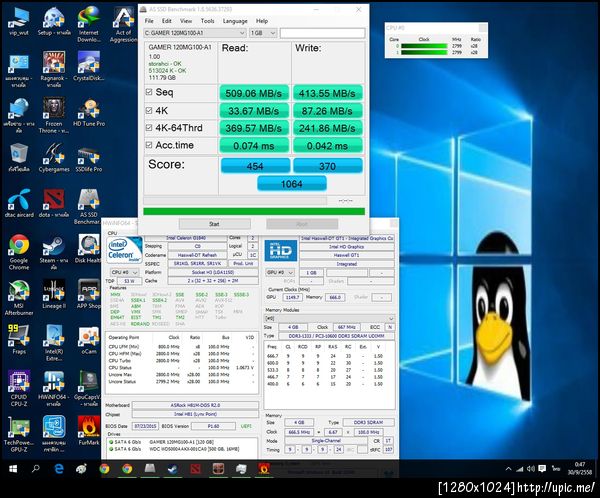
Task: Select the dota desktop shortcut
Action: click(x=54, y=203)
